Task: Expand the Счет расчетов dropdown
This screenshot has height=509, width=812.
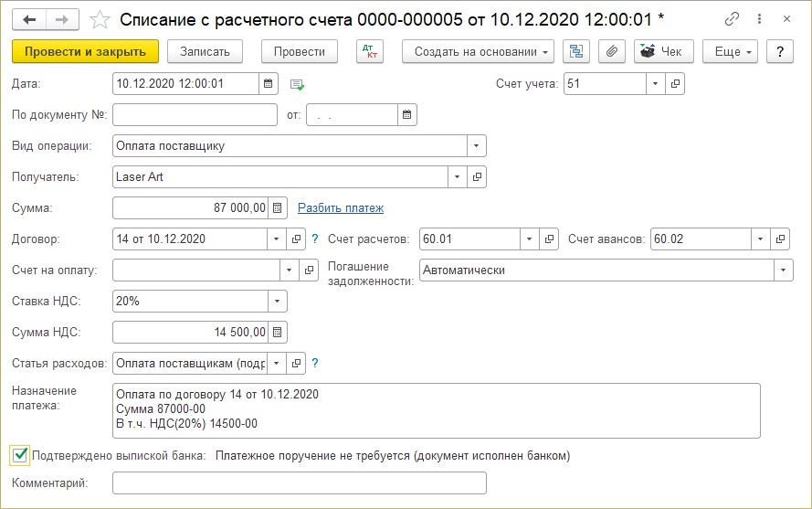Action: pos(529,239)
